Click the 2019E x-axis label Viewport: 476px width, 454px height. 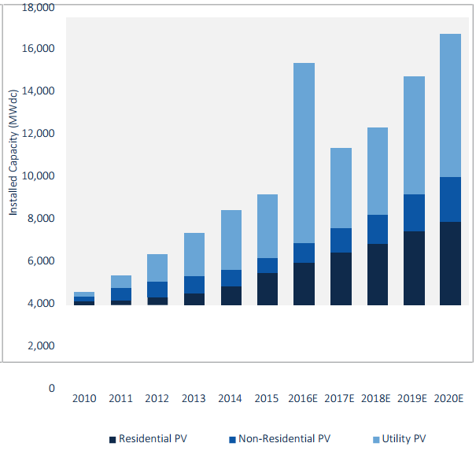click(412, 398)
